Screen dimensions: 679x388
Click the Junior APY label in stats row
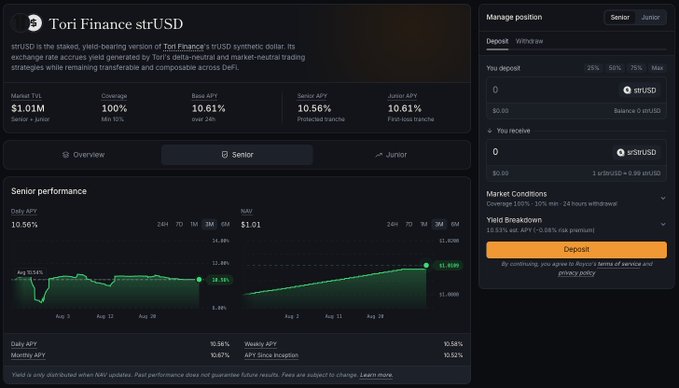click(x=402, y=96)
